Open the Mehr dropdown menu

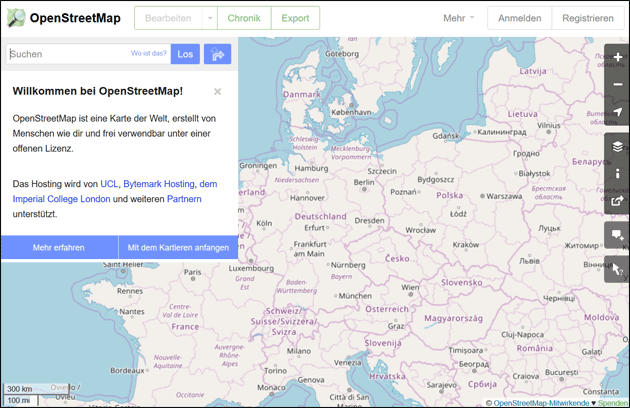[x=459, y=18]
